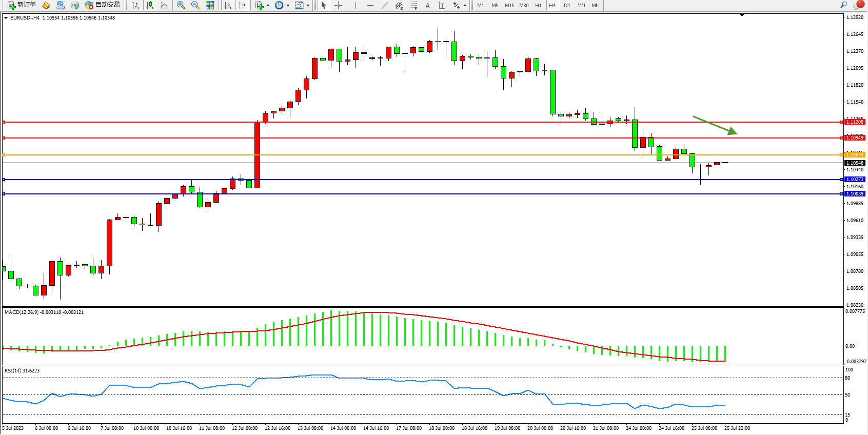Switch chart to bar chart style
The height and width of the screenshot is (435, 868).
tap(135, 5)
